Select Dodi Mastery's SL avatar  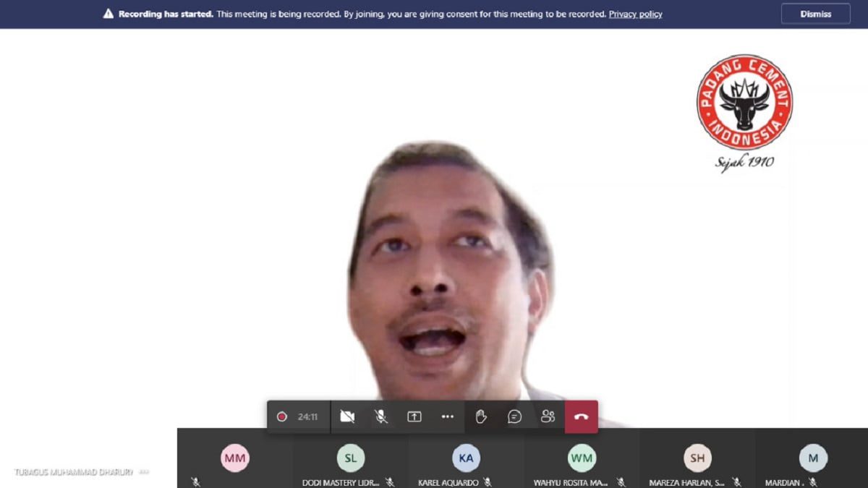(351, 458)
